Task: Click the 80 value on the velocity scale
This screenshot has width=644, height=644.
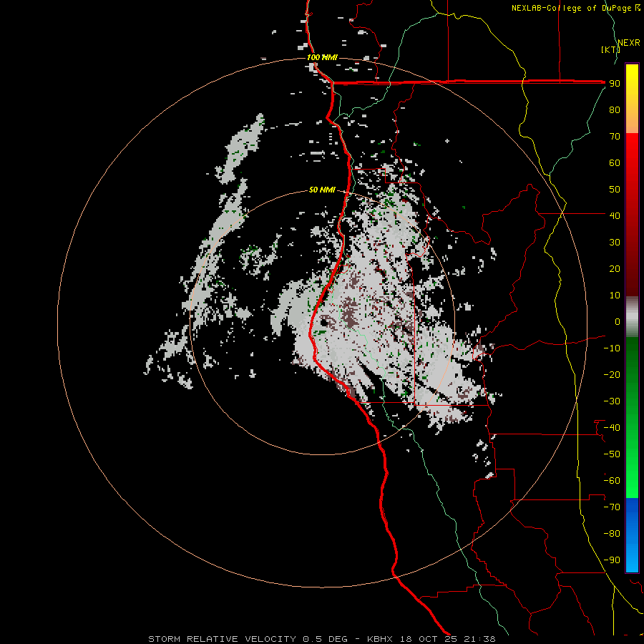Action: pos(615,110)
